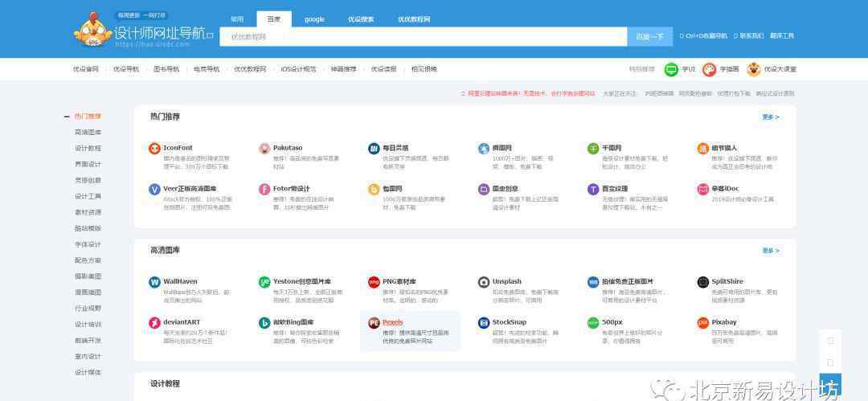The width and height of the screenshot is (868, 401).
Task: Jump to 设计工具 in left sidebar
Action: click(88, 197)
